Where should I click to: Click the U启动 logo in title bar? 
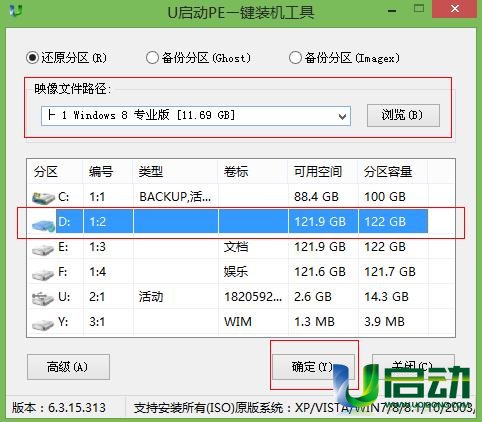coord(16,10)
